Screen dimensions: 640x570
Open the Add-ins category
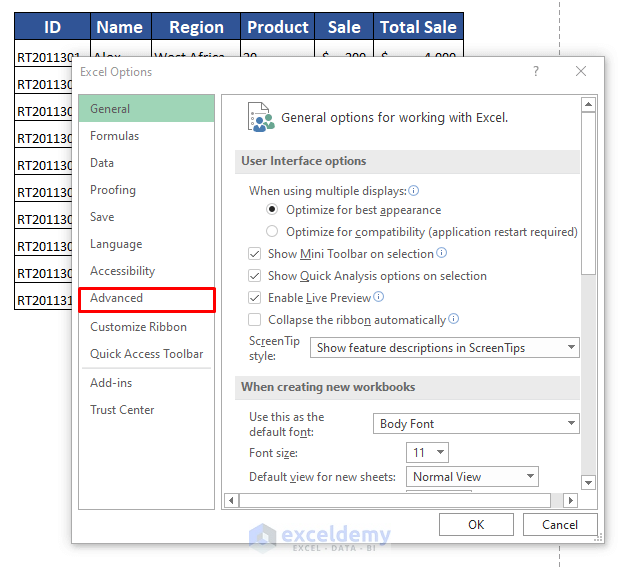pyautogui.click(x=147, y=383)
